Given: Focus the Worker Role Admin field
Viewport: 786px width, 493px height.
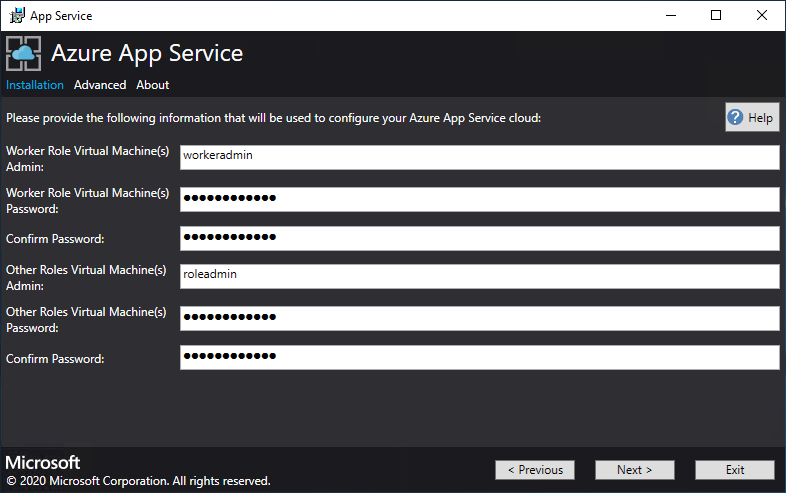Looking at the screenshot, I should tap(479, 157).
